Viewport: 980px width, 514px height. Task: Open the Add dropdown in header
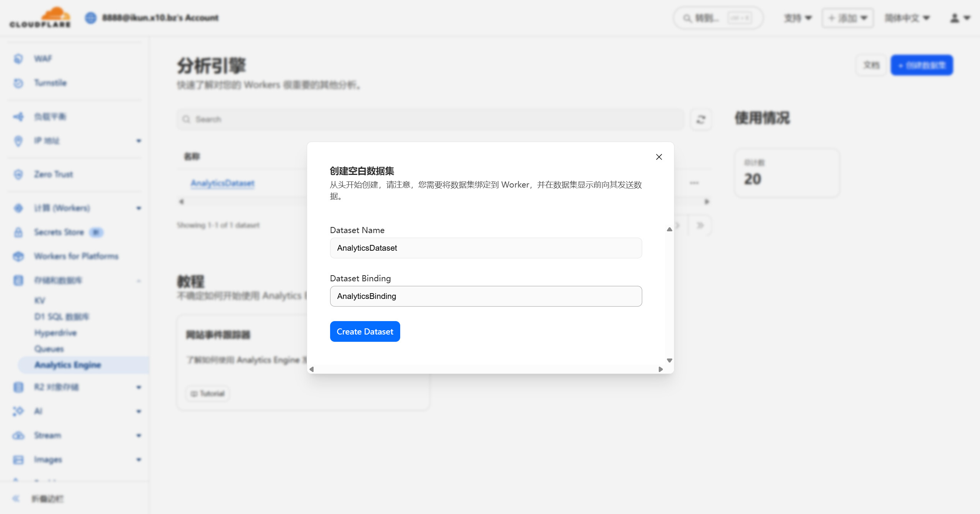(x=847, y=18)
